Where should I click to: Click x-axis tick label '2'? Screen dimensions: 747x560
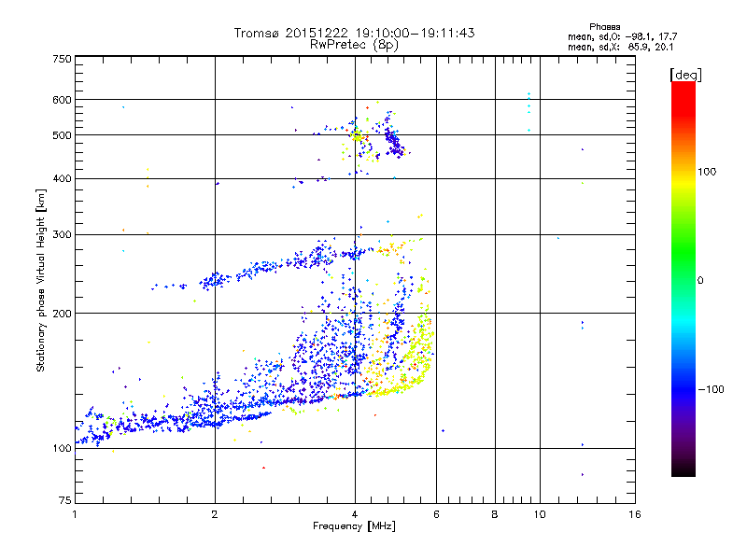click(x=215, y=514)
